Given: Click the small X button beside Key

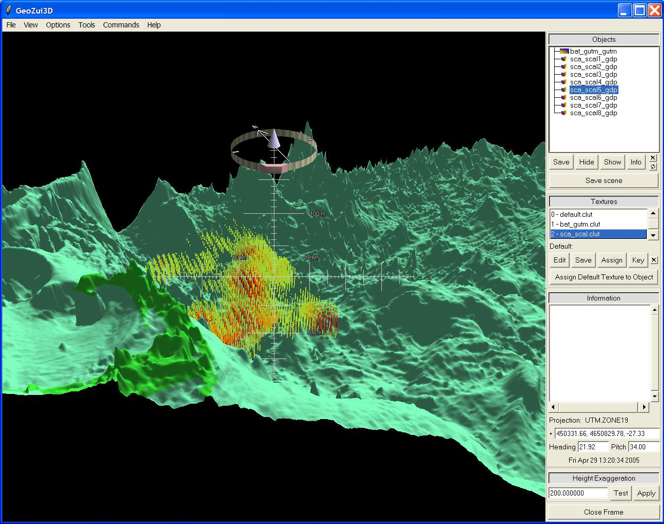Looking at the screenshot, I should pos(654,260).
